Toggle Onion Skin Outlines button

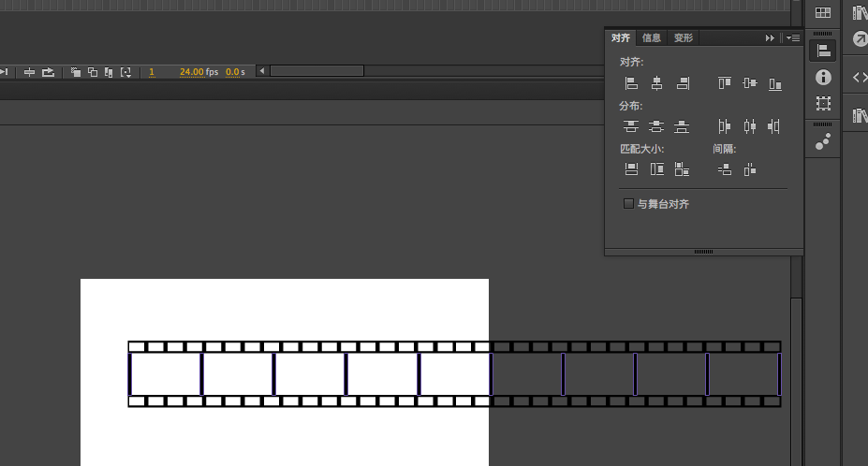click(93, 72)
